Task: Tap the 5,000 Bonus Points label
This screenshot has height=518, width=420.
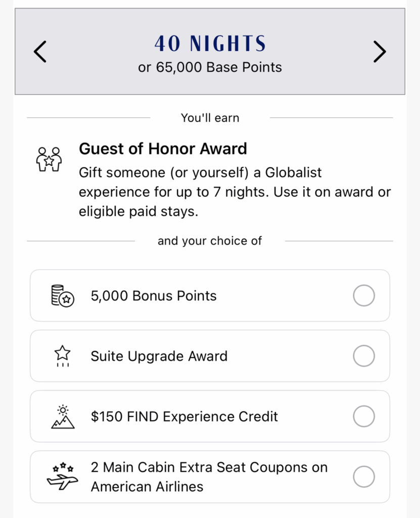Action: pos(154,296)
